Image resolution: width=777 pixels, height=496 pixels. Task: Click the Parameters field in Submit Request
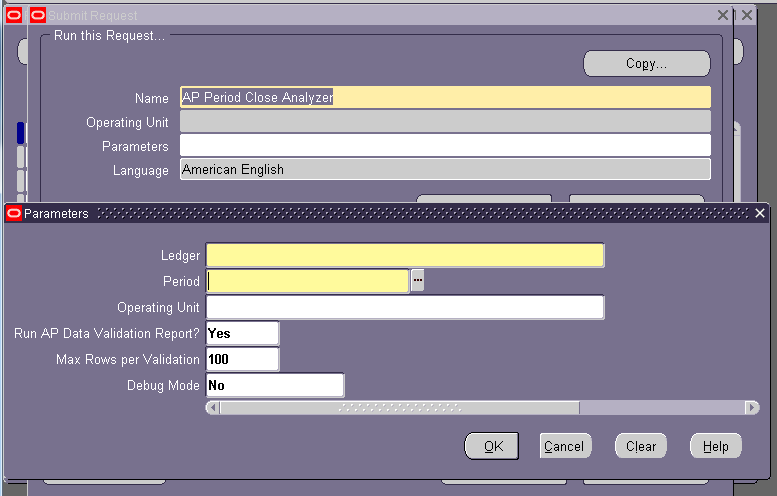[445, 146]
